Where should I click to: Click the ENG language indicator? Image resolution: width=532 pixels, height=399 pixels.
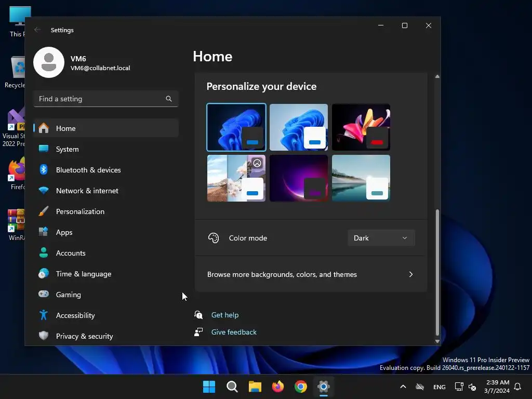point(440,387)
